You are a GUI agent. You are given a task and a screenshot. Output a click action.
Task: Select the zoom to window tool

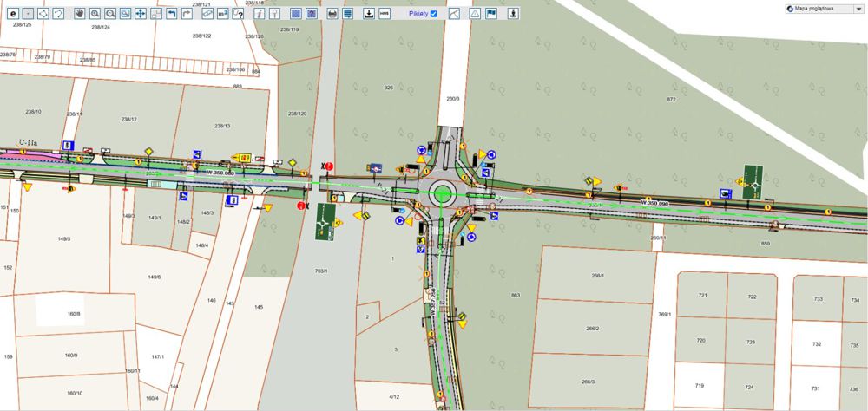[x=126, y=14]
